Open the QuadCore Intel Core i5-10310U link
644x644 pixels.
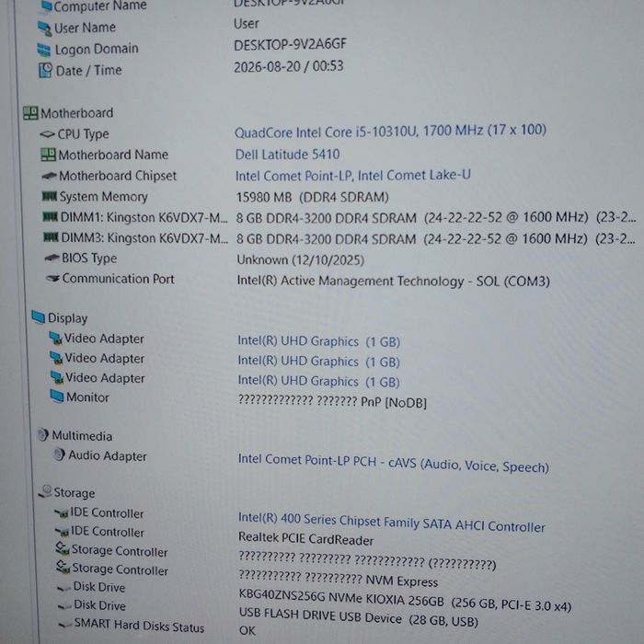pyautogui.click(x=390, y=132)
